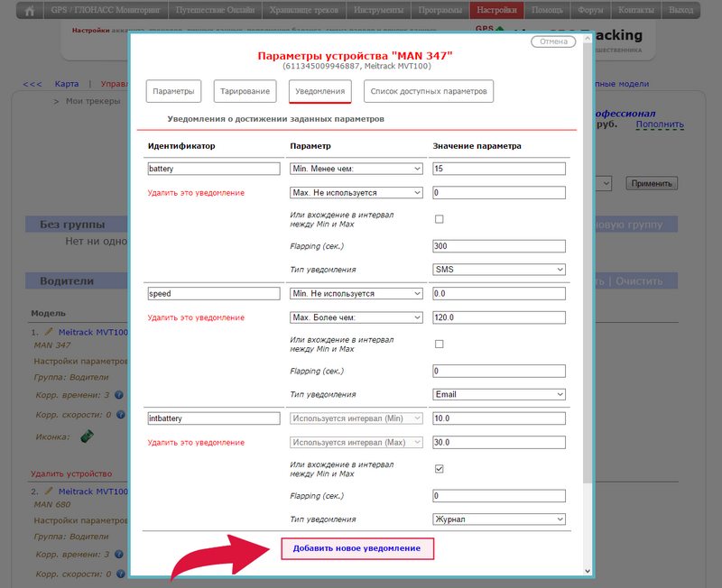Expand the SMS notification type dropdown

click(x=499, y=270)
